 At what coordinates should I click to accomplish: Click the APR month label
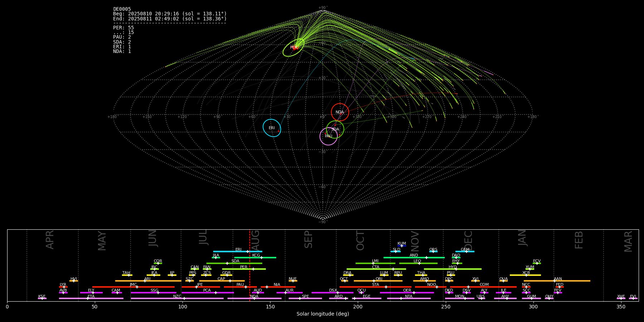pos(50,240)
